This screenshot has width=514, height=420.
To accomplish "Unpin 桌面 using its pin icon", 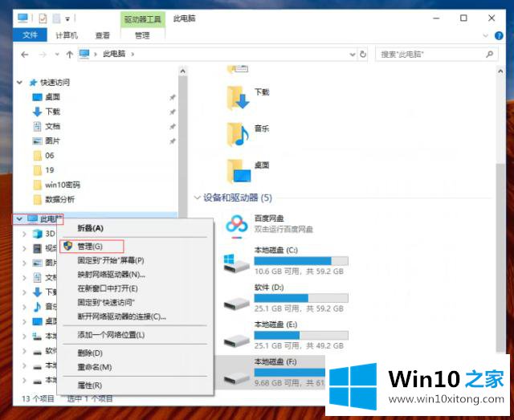I will coord(173,97).
